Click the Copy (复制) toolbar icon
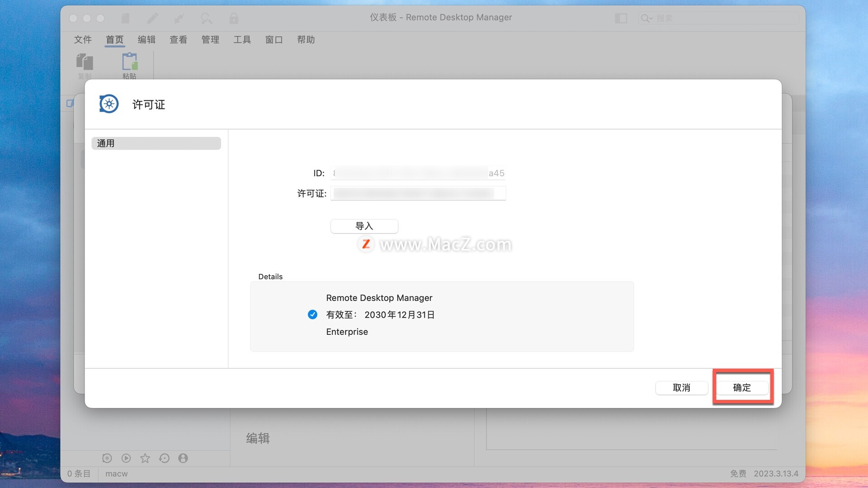Screen dimensions: 868x488 pyautogui.click(x=85, y=62)
